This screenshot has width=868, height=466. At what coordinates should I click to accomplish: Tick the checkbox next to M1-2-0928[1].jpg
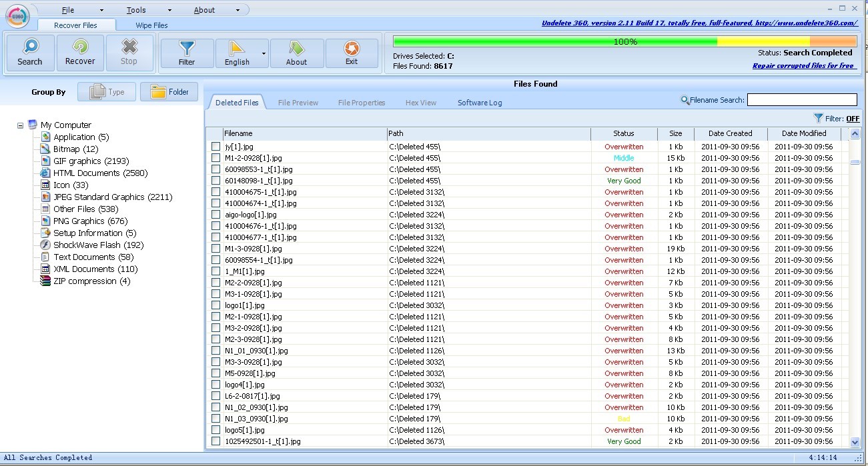click(x=215, y=158)
